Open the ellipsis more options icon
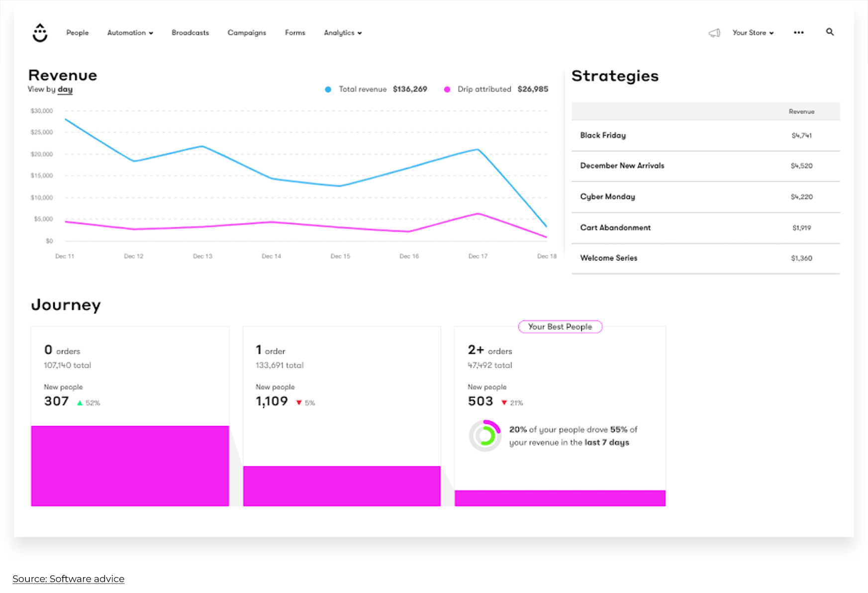The image size is (868, 593). pyautogui.click(x=799, y=32)
